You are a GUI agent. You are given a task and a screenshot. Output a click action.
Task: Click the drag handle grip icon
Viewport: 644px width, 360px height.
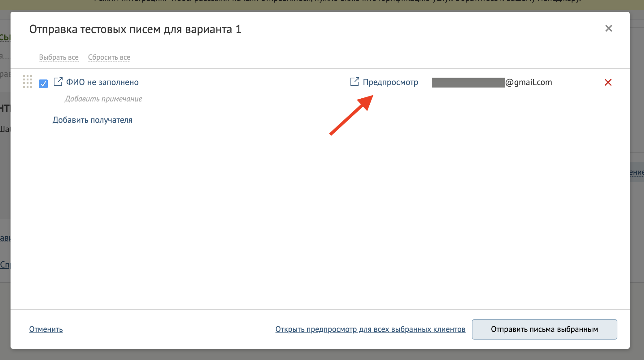28,81
